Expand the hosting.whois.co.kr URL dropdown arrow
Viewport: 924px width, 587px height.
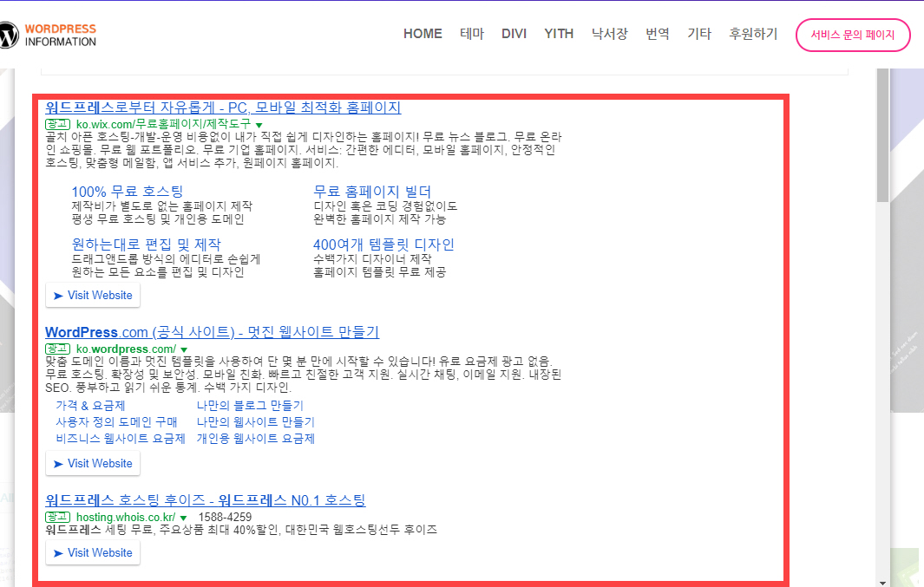[183, 519]
